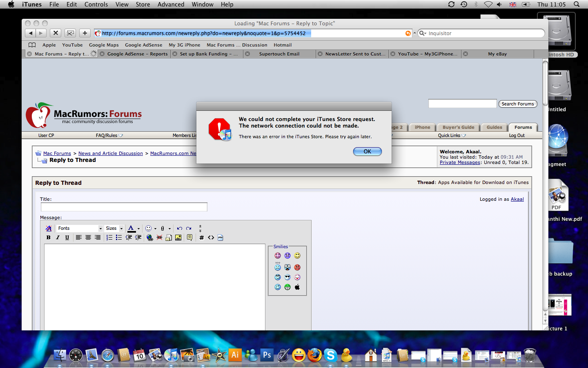Open the Advanced menu
588x368 pixels.
pyautogui.click(x=171, y=4)
